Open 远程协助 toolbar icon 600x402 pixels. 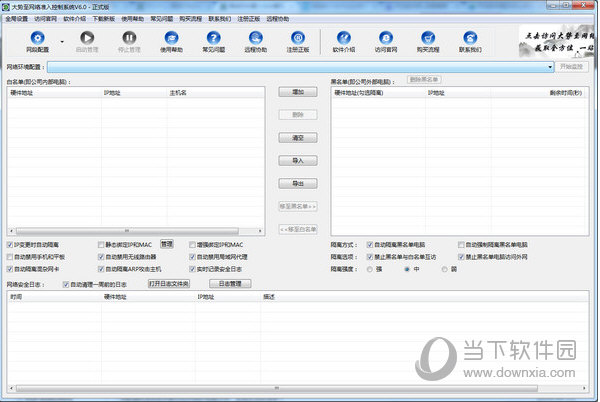click(256, 41)
